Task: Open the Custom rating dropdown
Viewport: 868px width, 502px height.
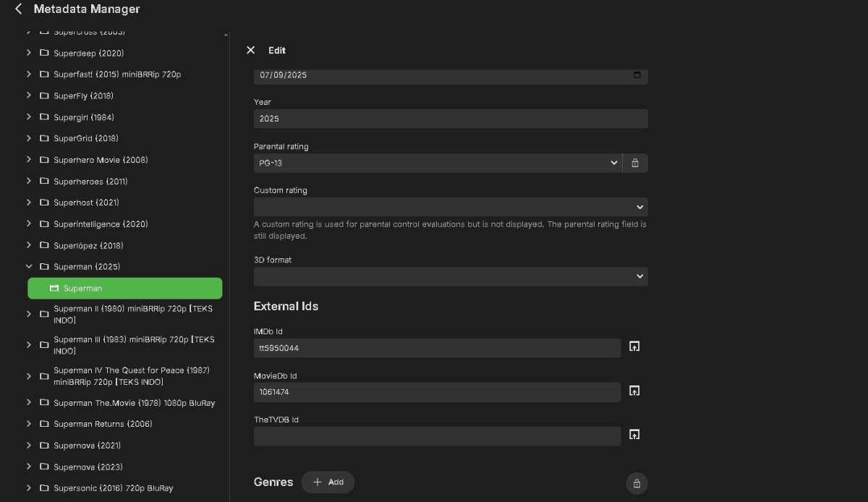Action: tap(450, 207)
